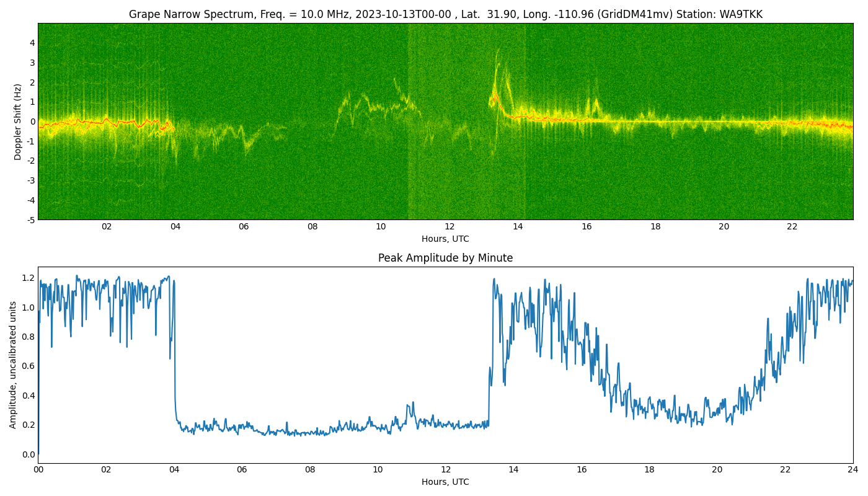The width and height of the screenshot is (868, 496).
Task: Click Doppler axis tick label -1
Action: pos(30,141)
